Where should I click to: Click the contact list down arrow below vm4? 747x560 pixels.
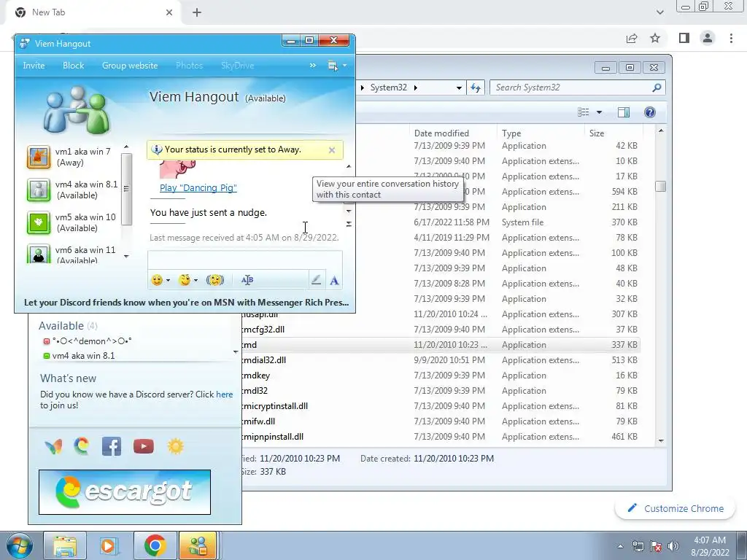pos(236,352)
